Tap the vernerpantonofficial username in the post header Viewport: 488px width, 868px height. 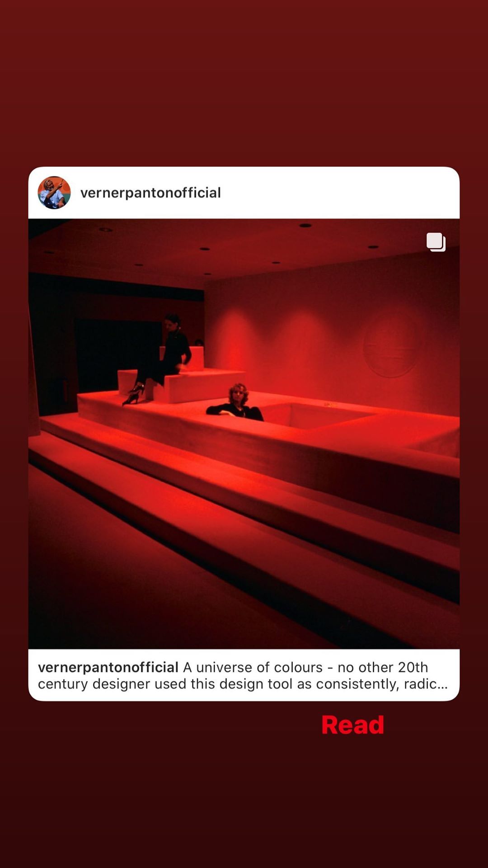(x=150, y=193)
